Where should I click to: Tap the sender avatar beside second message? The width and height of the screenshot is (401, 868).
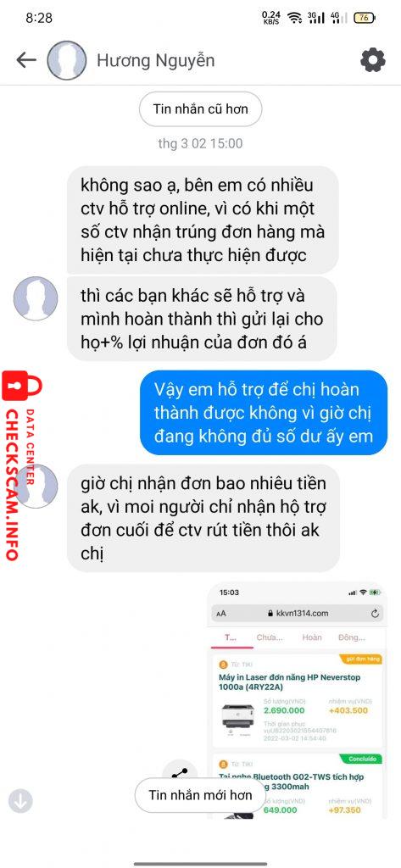(x=36, y=298)
